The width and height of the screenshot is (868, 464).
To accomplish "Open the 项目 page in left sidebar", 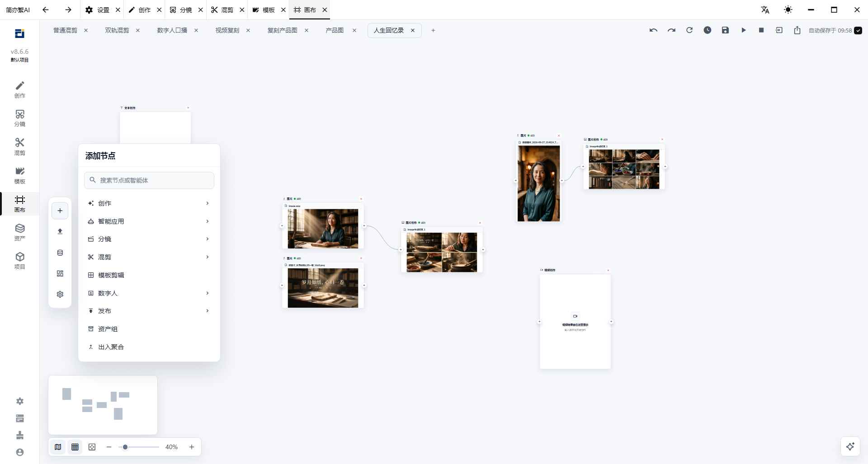I will [20, 261].
